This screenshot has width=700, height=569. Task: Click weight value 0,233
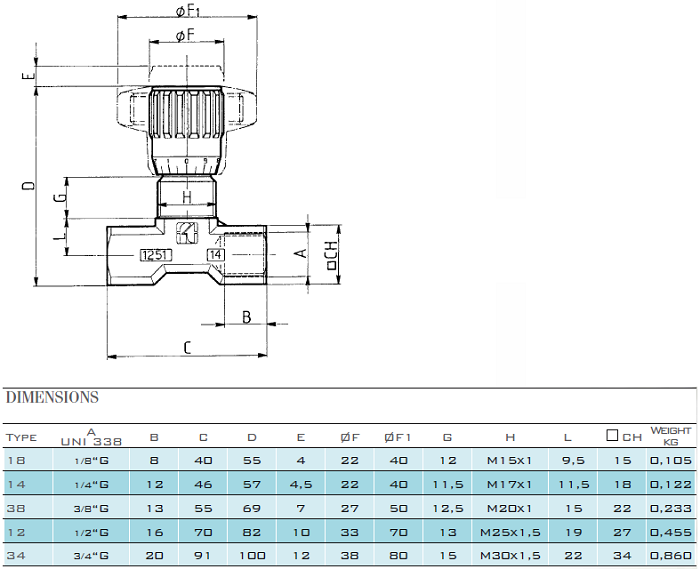(671, 508)
